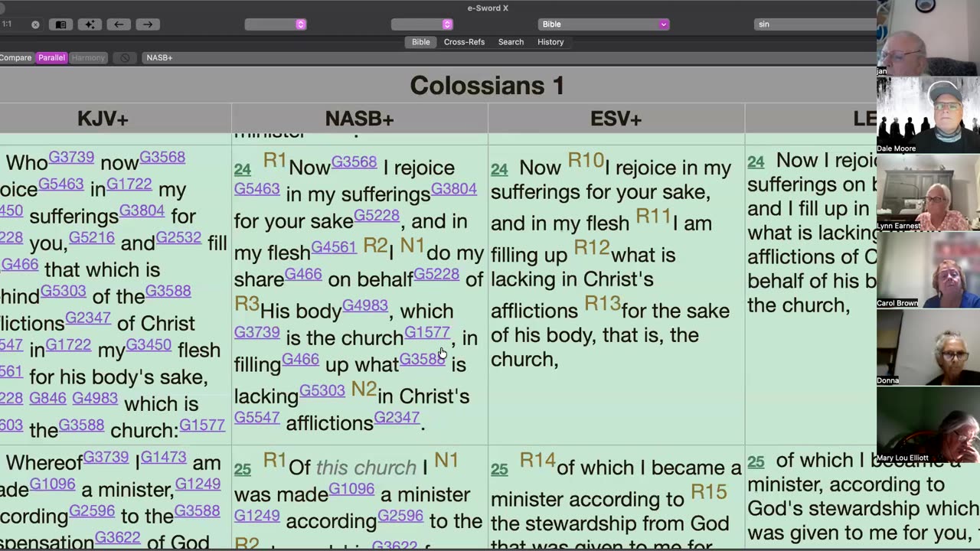Open Strong's G2596 after NASB+ 'according'
The image size is (980, 551).
click(x=400, y=515)
